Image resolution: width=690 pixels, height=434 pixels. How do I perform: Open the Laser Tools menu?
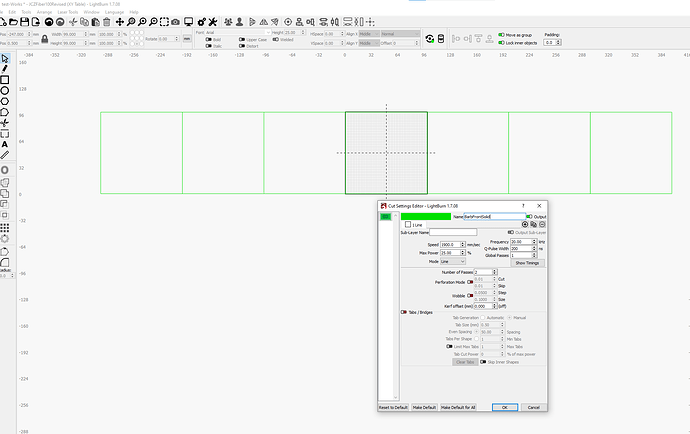click(68, 12)
